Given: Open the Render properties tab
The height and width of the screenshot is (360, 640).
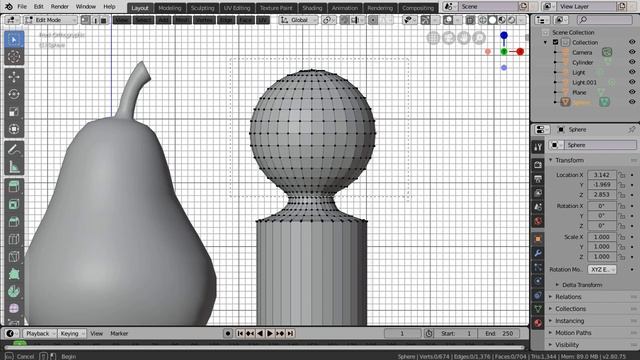Looking at the screenshot, I should (538, 164).
